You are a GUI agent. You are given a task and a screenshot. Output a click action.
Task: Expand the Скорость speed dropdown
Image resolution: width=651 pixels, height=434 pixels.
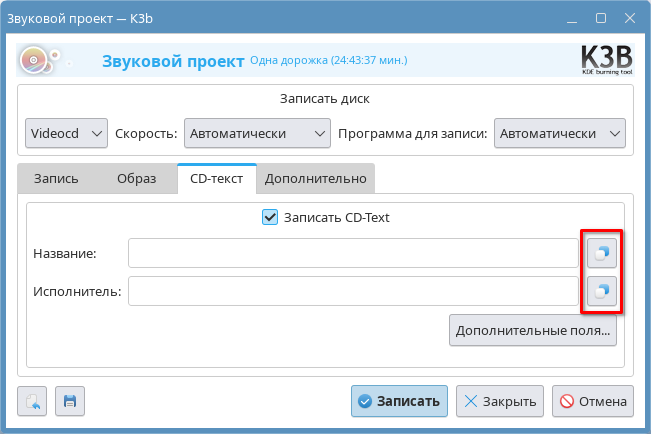[258, 133]
